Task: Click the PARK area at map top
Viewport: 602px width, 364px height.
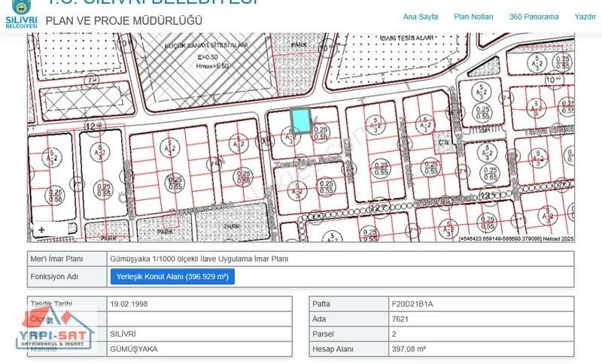Action: [x=299, y=45]
